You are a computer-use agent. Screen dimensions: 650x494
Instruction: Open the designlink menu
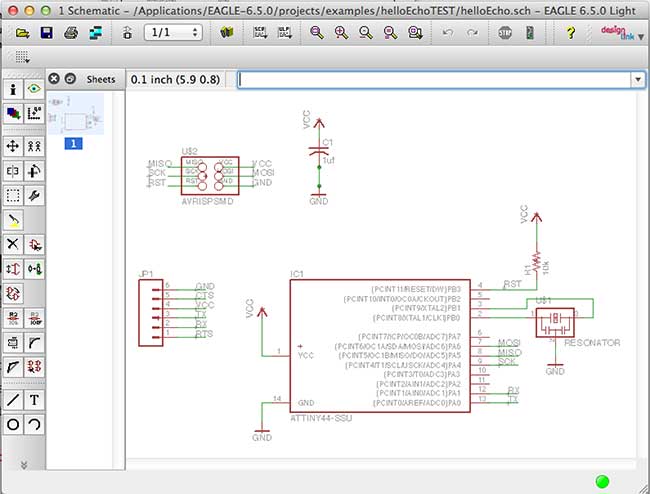pos(622,33)
